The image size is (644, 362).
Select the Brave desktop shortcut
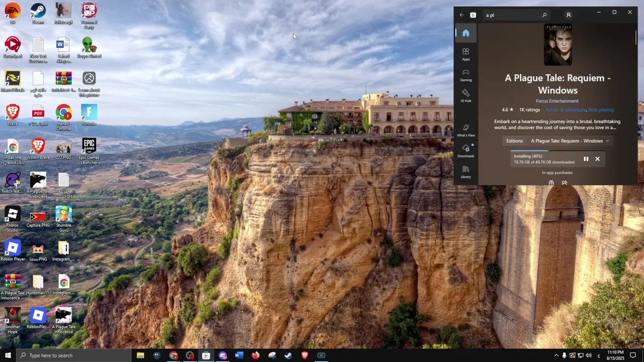[13, 116]
